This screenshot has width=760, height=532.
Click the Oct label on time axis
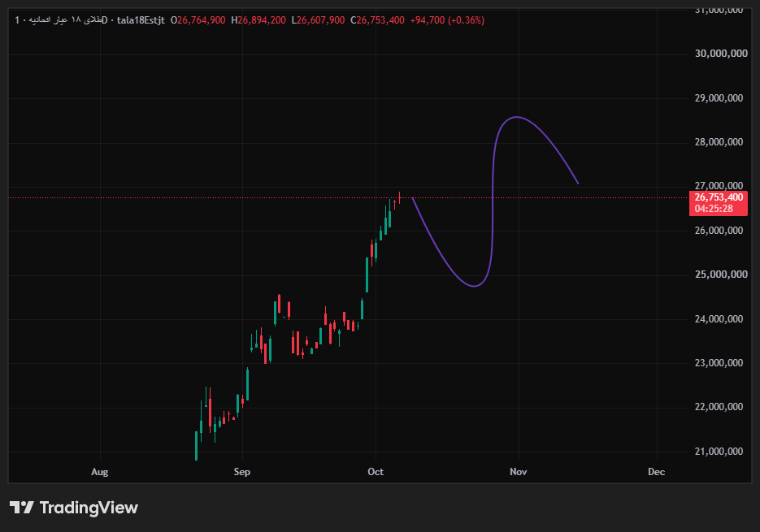376,471
